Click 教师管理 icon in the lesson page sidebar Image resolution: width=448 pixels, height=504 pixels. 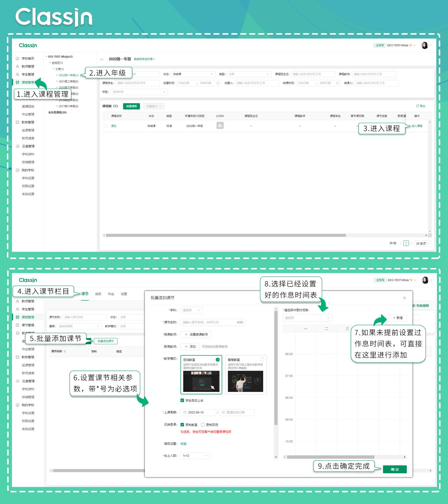[17, 301]
